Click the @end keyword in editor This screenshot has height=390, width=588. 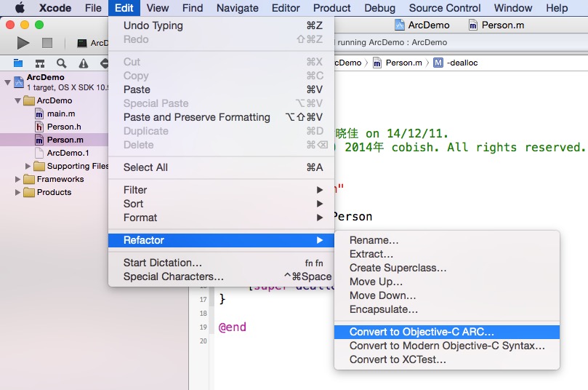pos(232,327)
